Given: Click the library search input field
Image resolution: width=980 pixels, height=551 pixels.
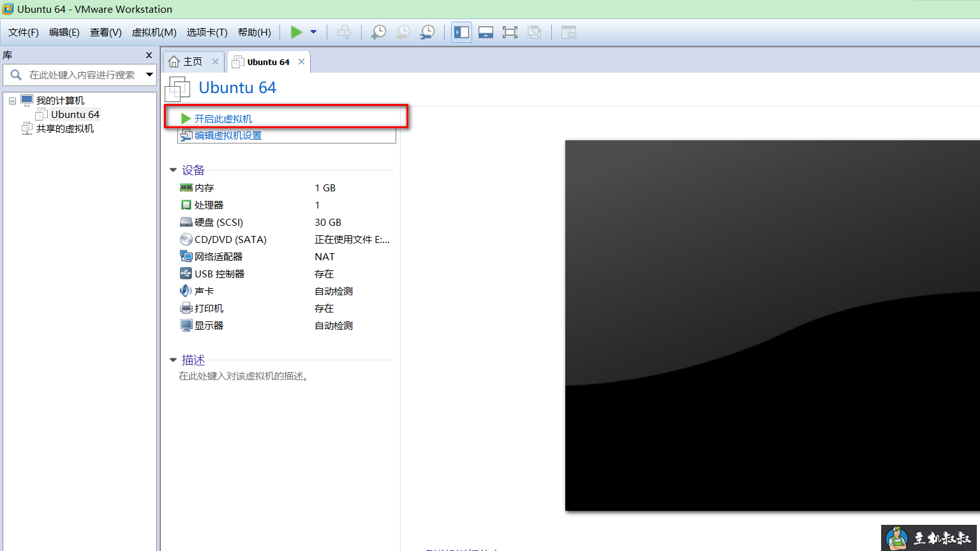Looking at the screenshot, I should coord(80,75).
